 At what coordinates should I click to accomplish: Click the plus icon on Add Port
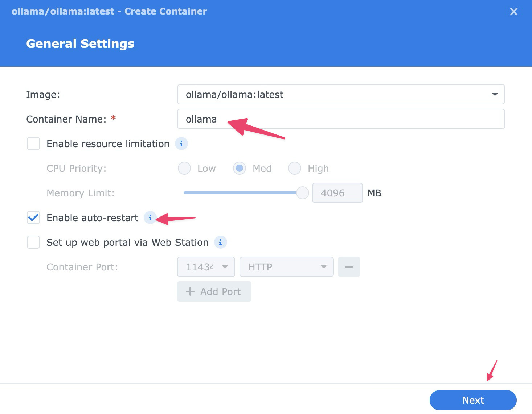190,291
